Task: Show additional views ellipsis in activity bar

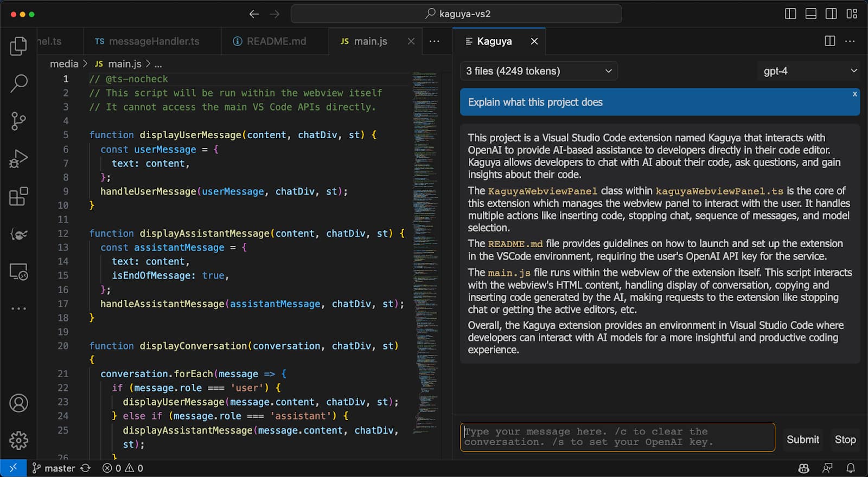Action: pos(18,308)
